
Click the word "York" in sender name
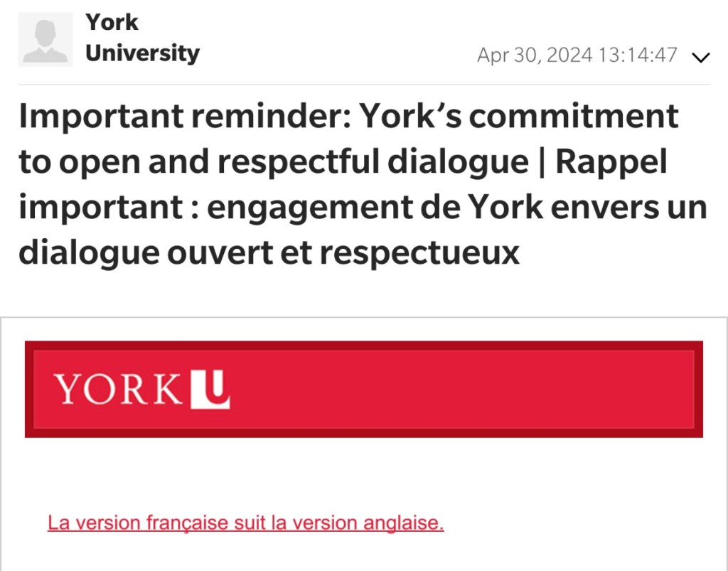coord(112,22)
